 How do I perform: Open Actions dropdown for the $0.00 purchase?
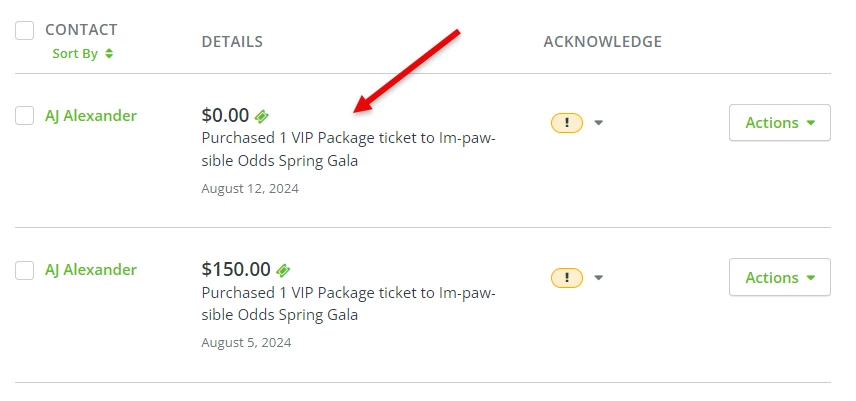click(779, 123)
